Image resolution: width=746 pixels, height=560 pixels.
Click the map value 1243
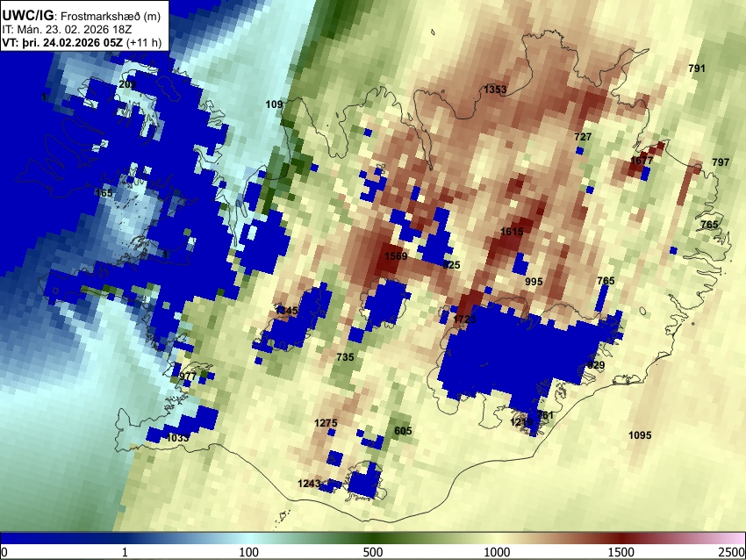(x=309, y=484)
